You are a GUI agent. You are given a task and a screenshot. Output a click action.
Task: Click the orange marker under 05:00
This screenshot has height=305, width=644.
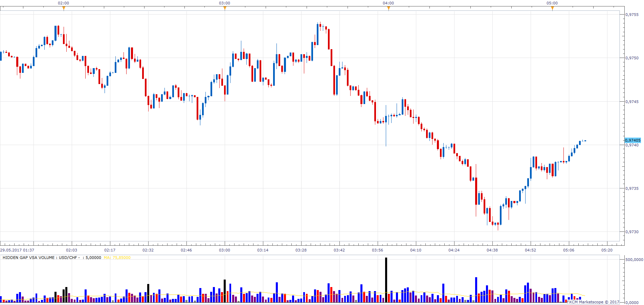pos(552,8)
